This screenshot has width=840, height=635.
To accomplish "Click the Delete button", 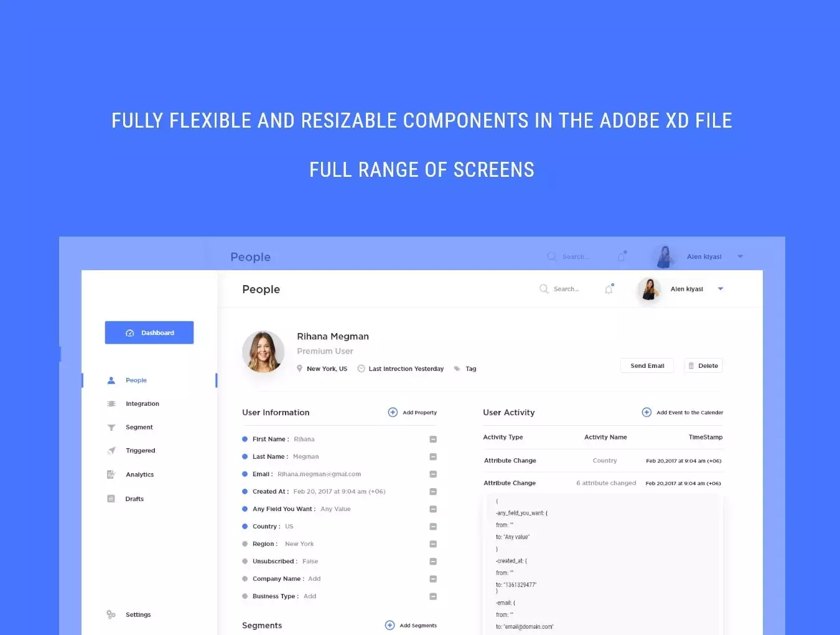I will (x=703, y=366).
